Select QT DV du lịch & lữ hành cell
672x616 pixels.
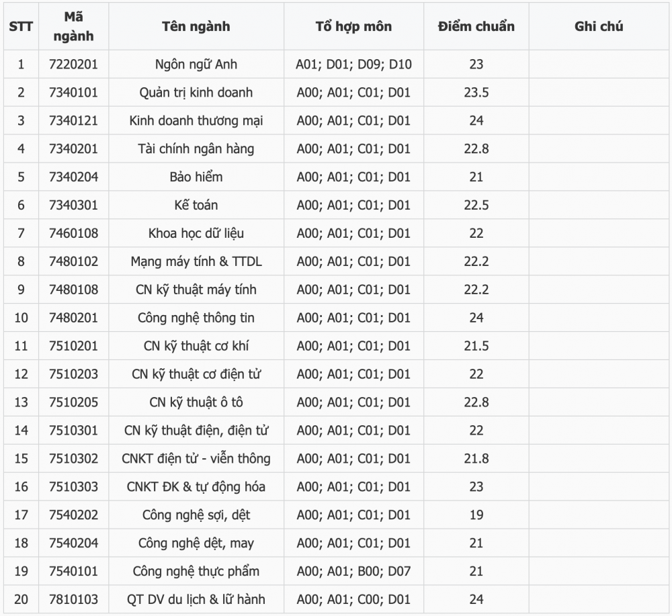196,599
